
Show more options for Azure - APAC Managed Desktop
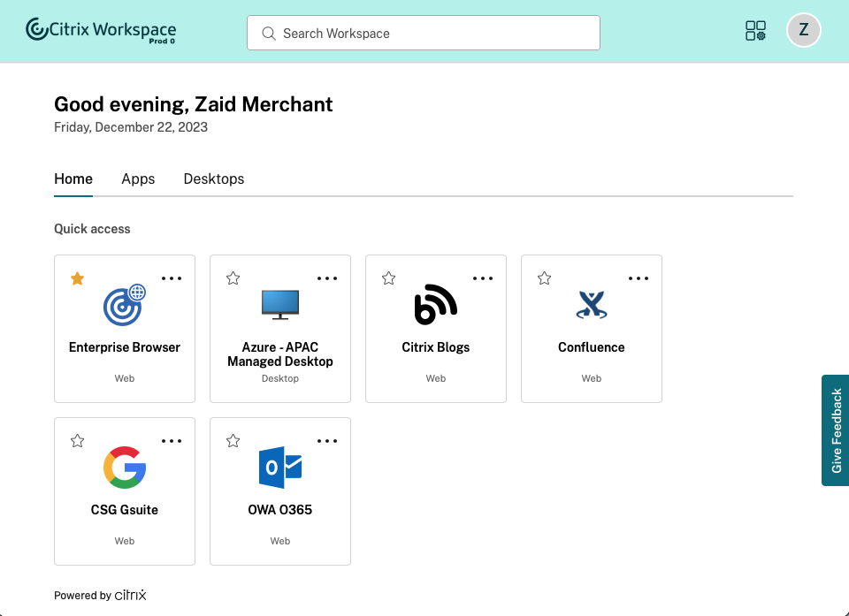pyautogui.click(x=327, y=278)
